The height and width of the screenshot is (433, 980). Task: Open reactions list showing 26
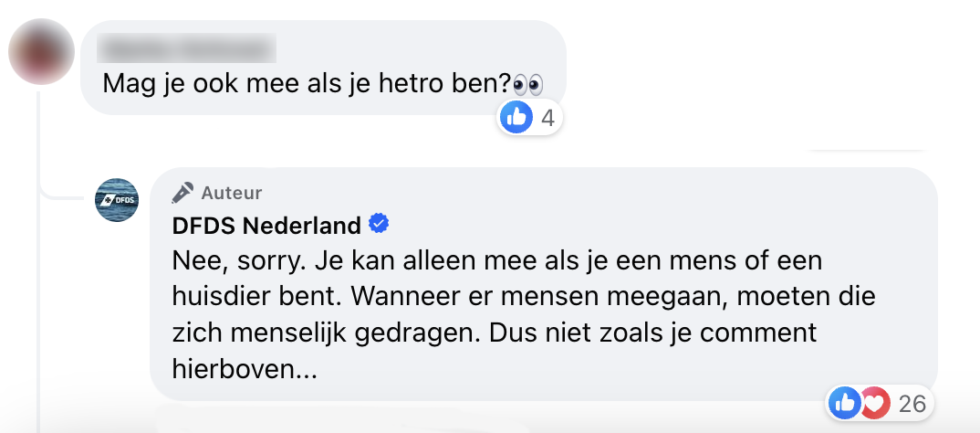pyautogui.click(x=912, y=403)
